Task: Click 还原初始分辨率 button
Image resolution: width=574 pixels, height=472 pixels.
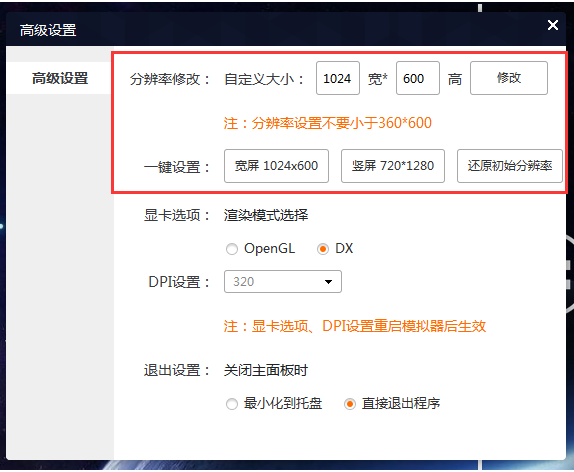Action: click(x=510, y=166)
